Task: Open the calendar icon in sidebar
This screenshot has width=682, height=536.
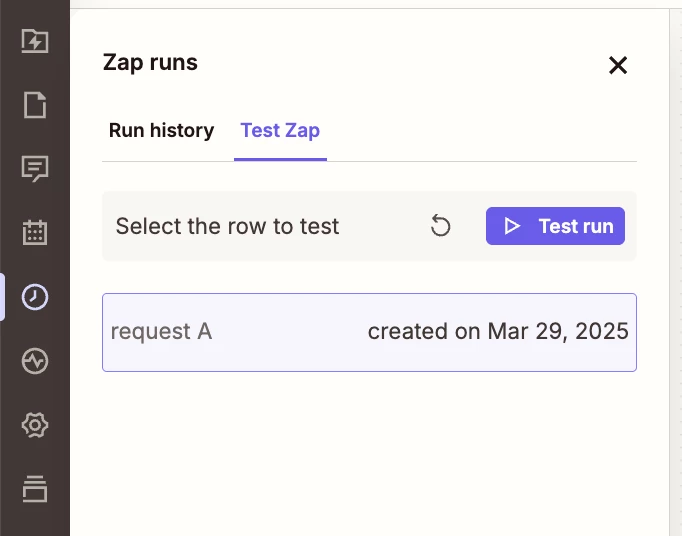Action: (x=35, y=233)
